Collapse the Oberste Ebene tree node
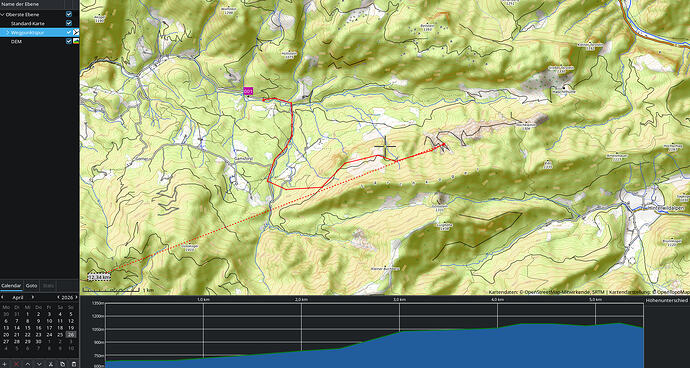 3,15
